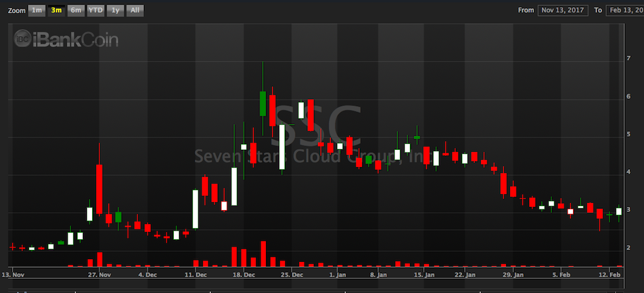The height and width of the screenshot is (293, 644).
Task: Click the 12. Feb date label
Action: click(609, 275)
